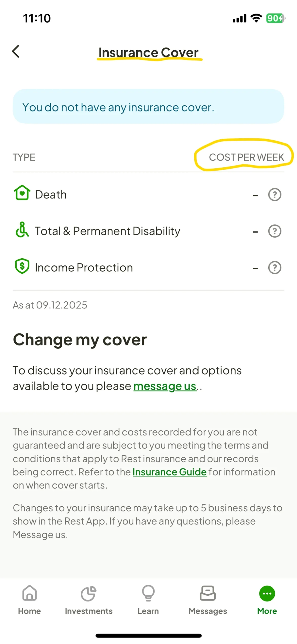The width and height of the screenshot is (297, 644).
Task: Select the Death cover row label
Action: tap(51, 195)
